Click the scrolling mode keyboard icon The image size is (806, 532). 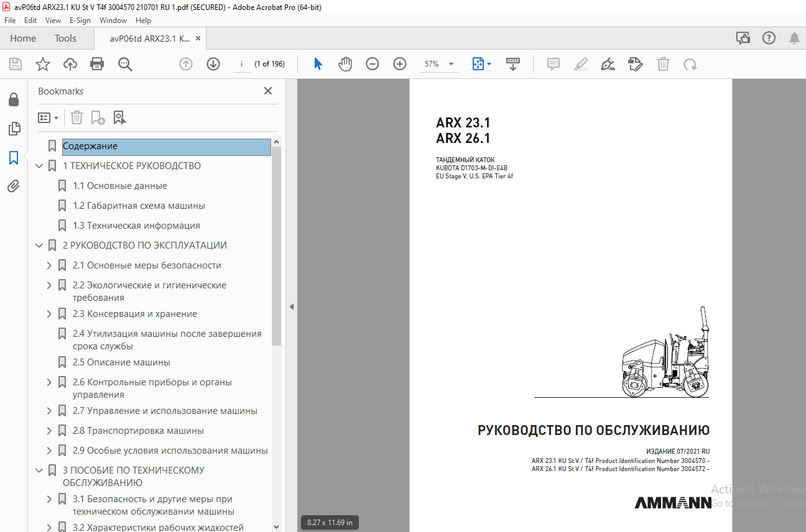[513, 64]
